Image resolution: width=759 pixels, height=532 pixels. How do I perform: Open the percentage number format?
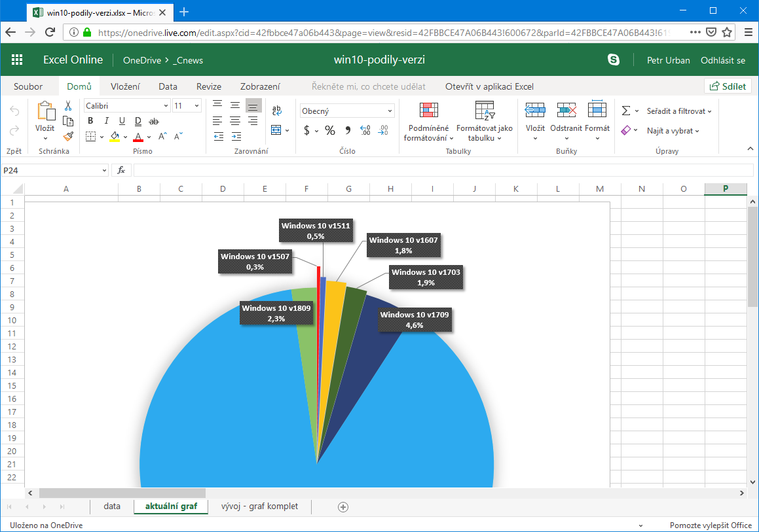click(x=331, y=130)
